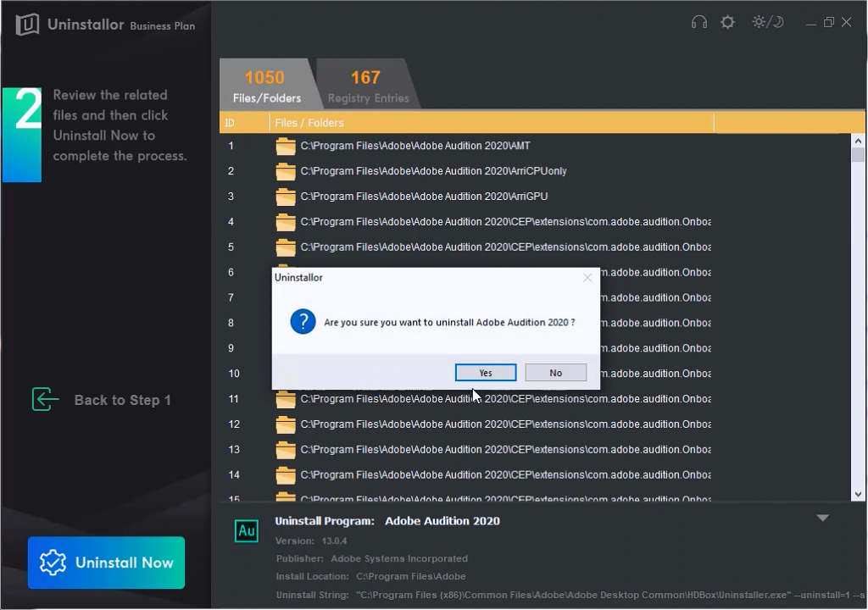Click folder icon of row 14
The image size is (868, 610).
point(286,475)
